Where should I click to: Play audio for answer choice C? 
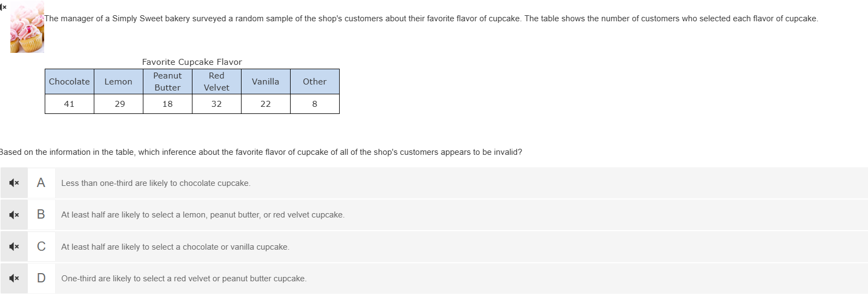(x=14, y=247)
